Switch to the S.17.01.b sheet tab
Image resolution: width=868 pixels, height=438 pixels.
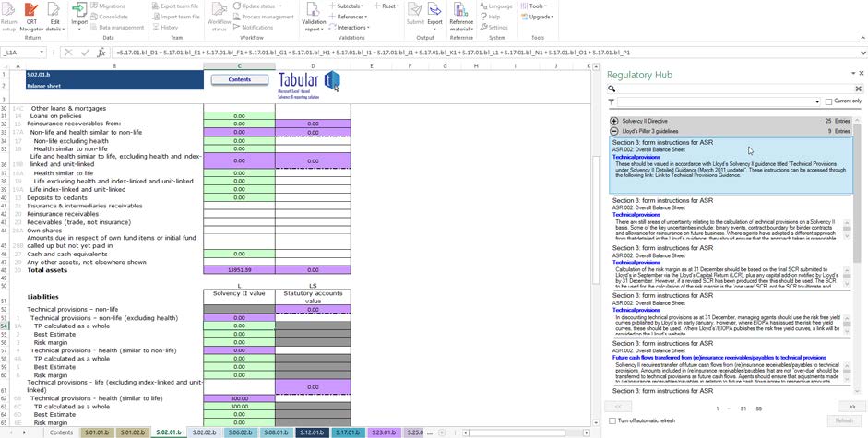pyautogui.click(x=348, y=432)
